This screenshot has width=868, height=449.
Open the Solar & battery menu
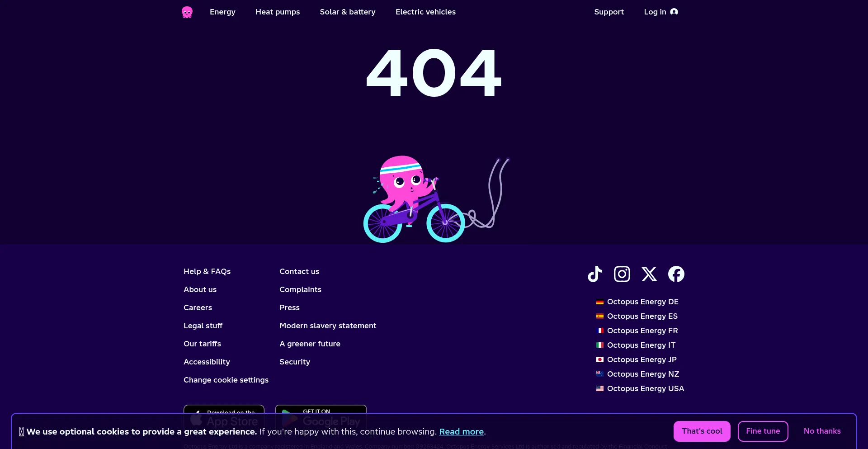point(348,12)
